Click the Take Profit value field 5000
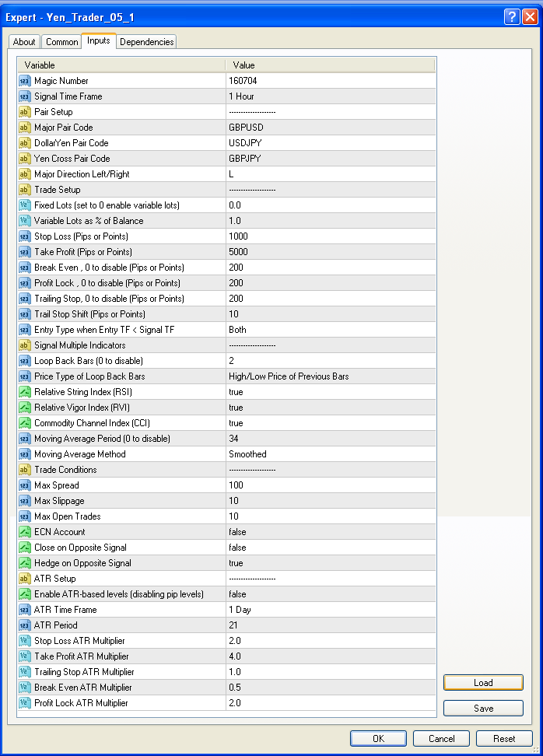 [x=330, y=252]
